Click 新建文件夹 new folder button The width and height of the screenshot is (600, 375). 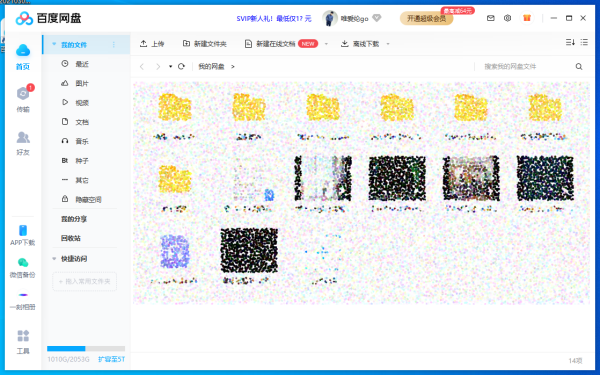click(x=204, y=44)
